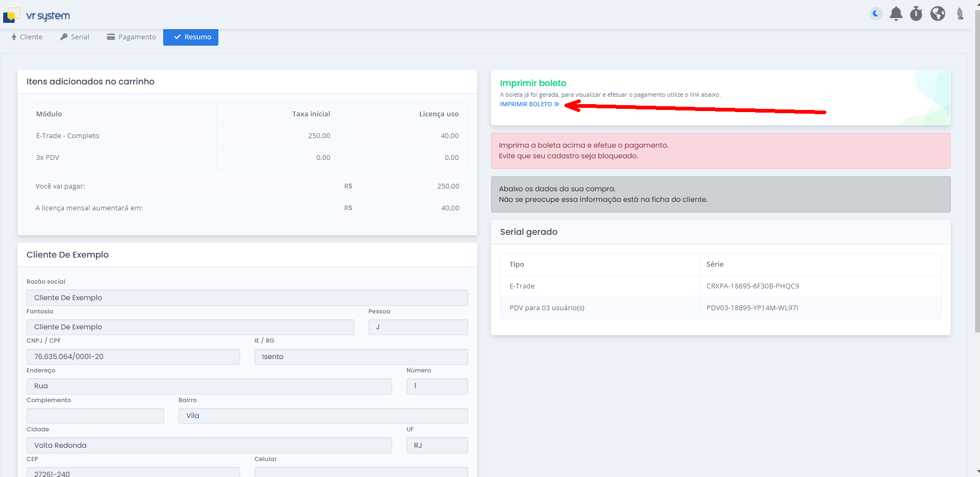Click the Pessoa field showing J
Screen dimensions: 980x477
(418, 327)
